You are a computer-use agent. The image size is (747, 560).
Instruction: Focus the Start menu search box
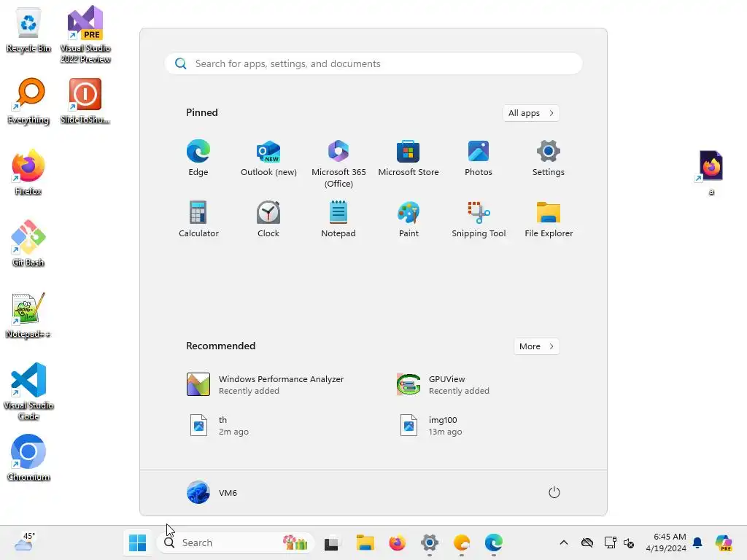373,63
